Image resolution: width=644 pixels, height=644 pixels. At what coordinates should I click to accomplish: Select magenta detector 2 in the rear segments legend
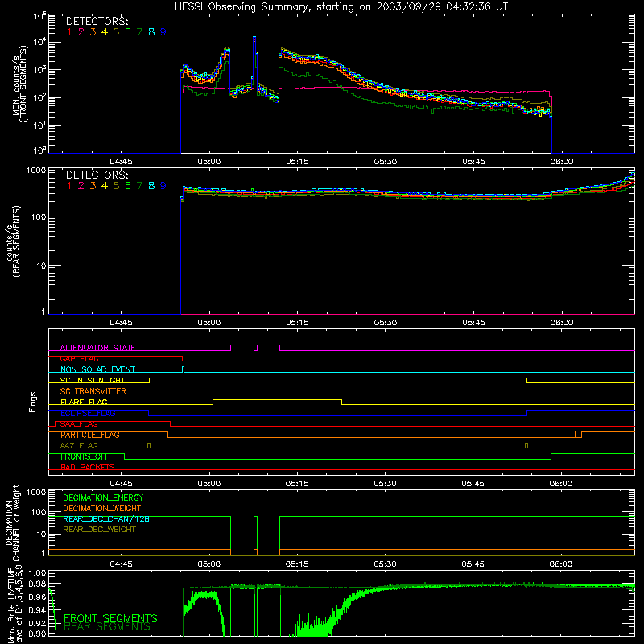[81, 186]
